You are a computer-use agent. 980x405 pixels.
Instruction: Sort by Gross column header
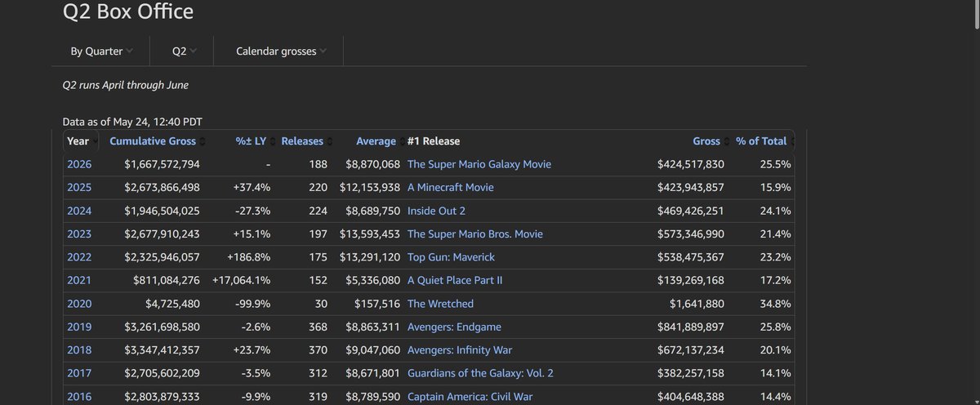click(710, 141)
